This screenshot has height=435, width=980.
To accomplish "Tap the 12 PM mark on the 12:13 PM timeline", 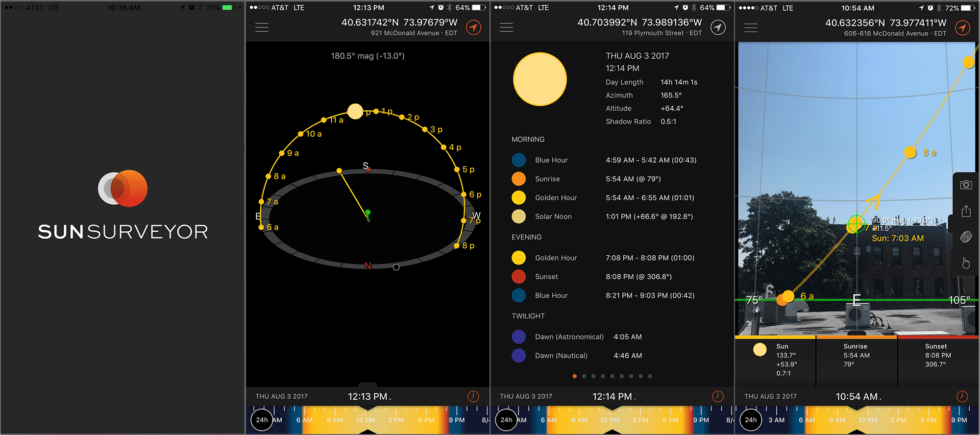I will [x=365, y=420].
